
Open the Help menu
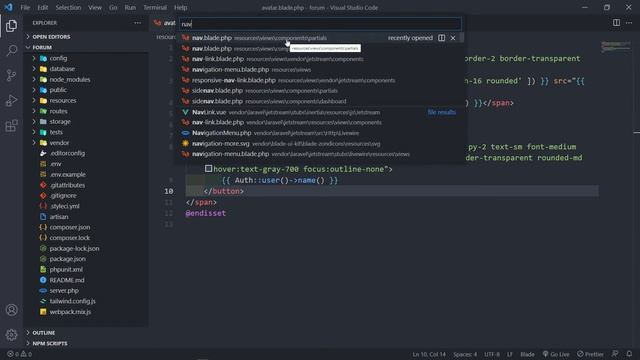pos(180,7)
